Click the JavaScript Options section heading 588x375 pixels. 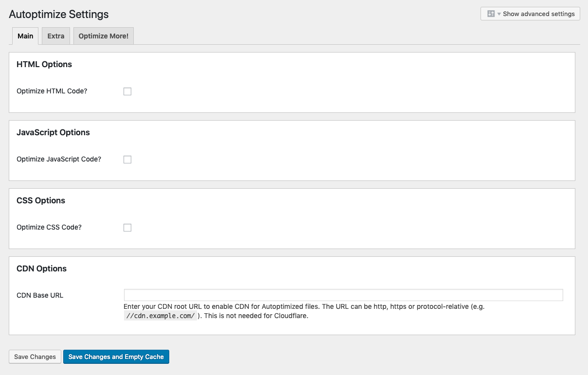(x=53, y=132)
